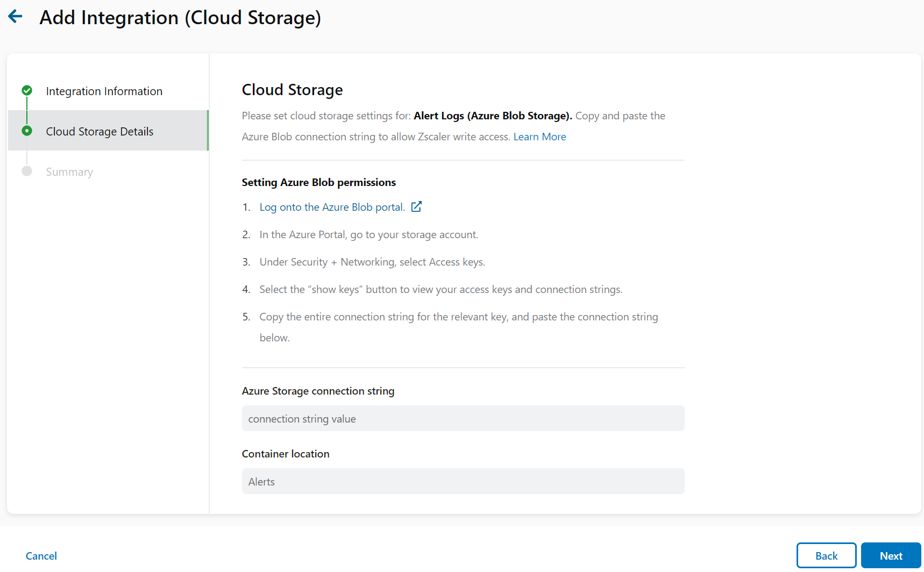
Task: Select the Integration Information step
Action: [x=104, y=91]
